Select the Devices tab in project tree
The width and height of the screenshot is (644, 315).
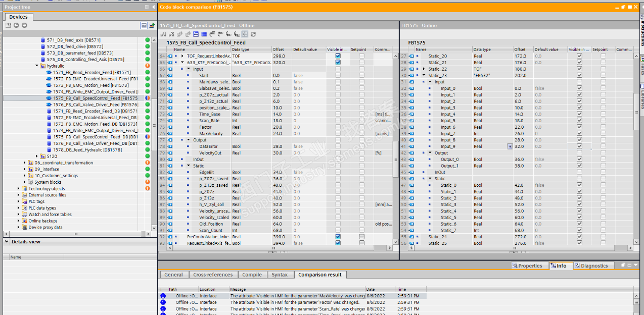point(19,17)
